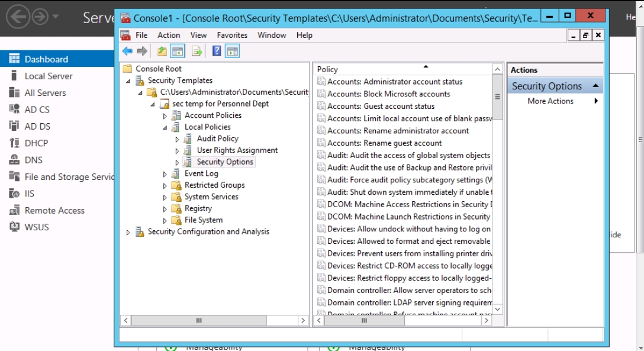Click More Actions in Actions pane
Viewport: 644px width, 351px height.
point(550,101)
